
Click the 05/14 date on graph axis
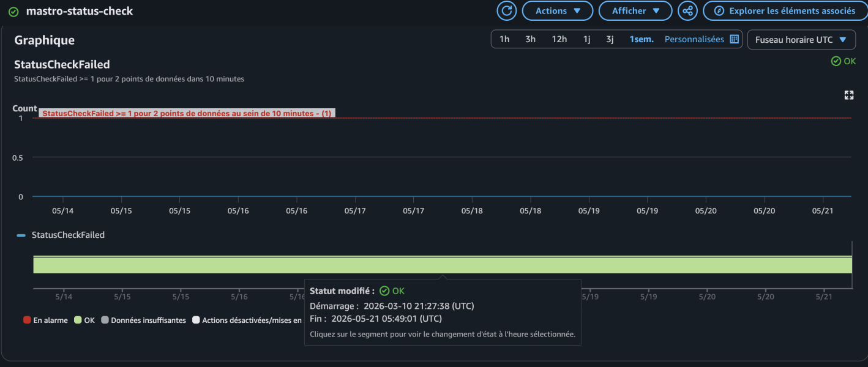pos(63,210)
